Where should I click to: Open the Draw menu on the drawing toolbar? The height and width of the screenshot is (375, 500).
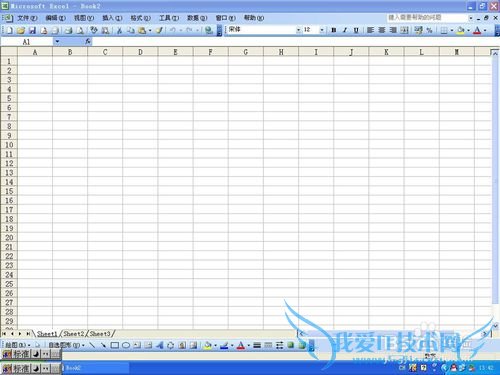pos(18,345)
